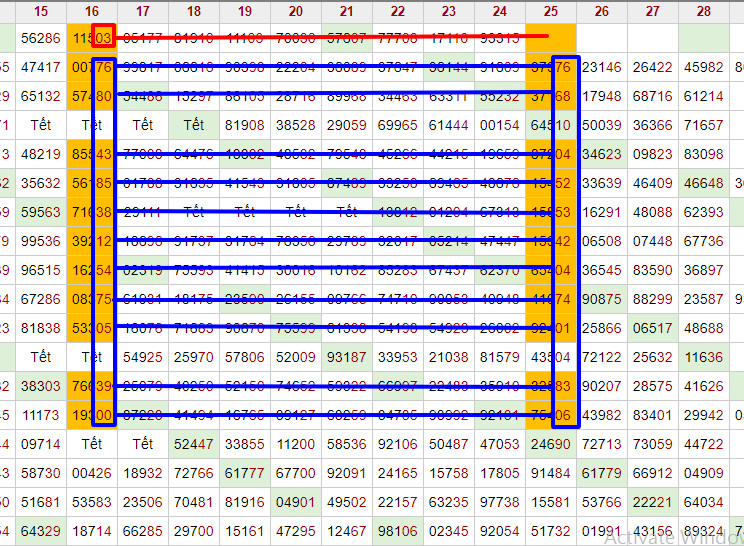This screenshot has width=744, height=546.
Task: Click cell 61777 in column 19
Action: click(x=245, y=473)
